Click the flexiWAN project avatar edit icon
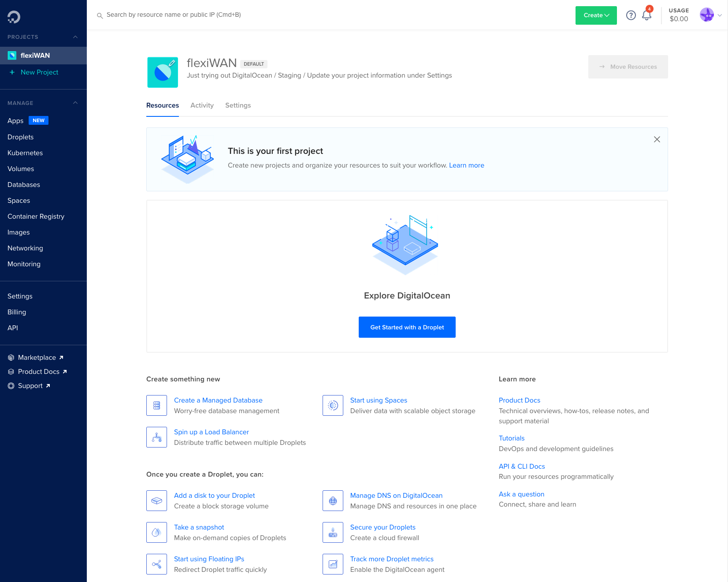This screenshot has width=728, height=582. [x=172, y=63]
